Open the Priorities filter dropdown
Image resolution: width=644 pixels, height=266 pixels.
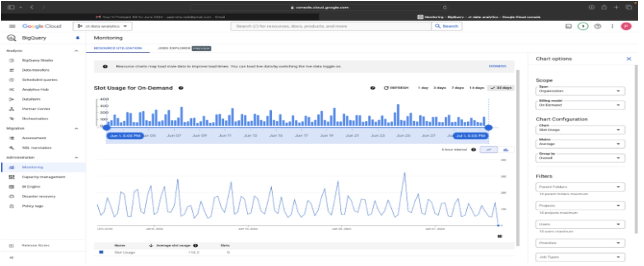580,243
